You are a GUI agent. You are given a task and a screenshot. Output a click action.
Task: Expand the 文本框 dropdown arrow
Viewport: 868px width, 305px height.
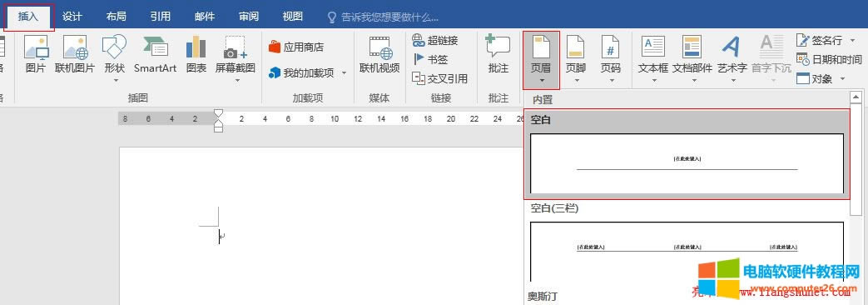click(653, 80)
